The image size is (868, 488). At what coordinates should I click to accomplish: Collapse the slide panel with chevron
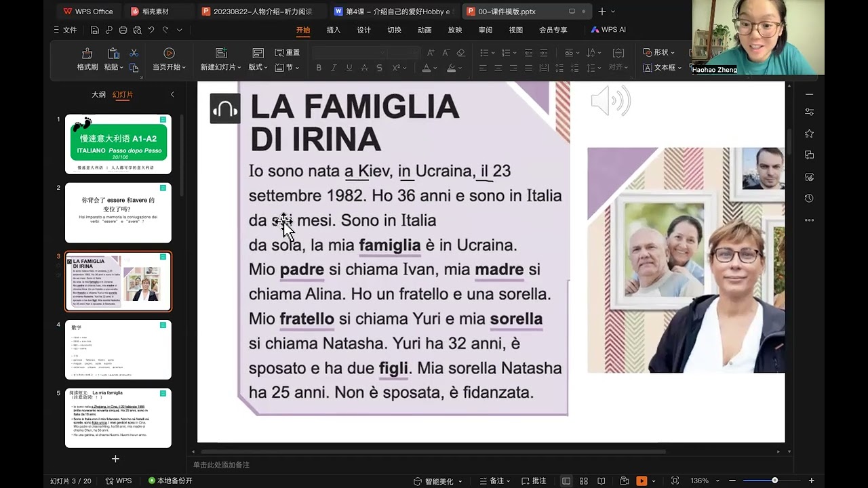click(x=172, y=95)
